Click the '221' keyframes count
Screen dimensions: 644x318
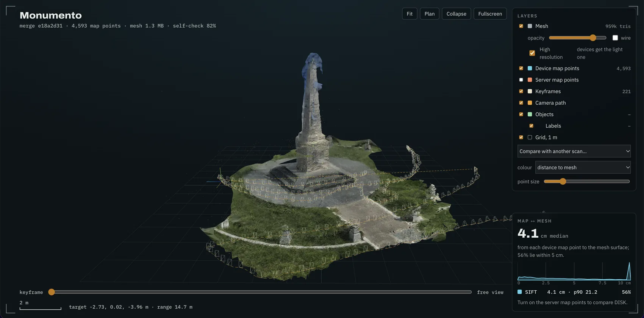[x=627, y=92]
